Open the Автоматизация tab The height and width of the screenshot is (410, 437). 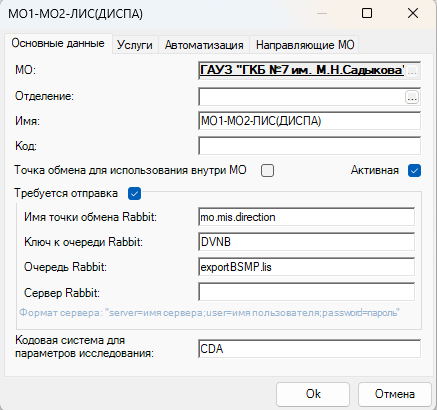[x=204, y=45]
